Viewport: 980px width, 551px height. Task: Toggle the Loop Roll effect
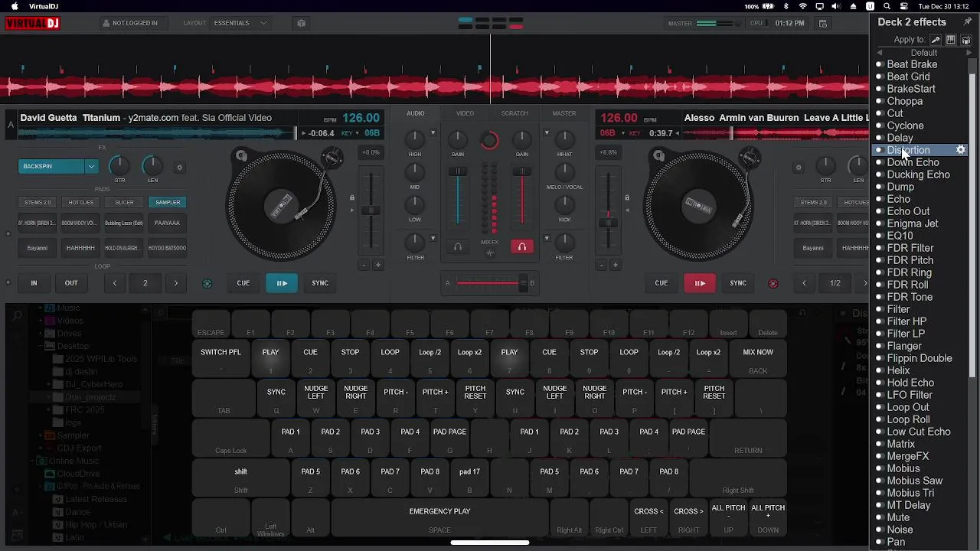879,419
